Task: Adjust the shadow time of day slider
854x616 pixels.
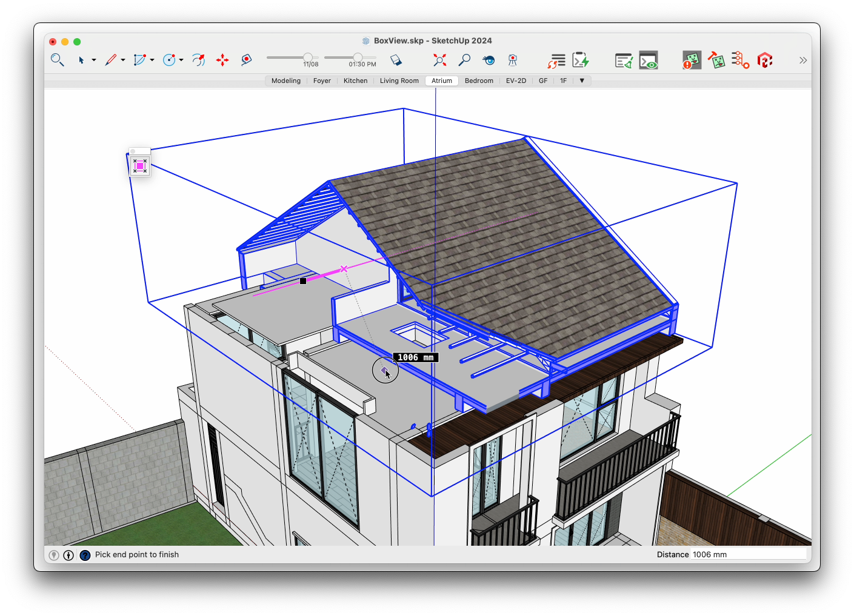Action: [358, 58]
